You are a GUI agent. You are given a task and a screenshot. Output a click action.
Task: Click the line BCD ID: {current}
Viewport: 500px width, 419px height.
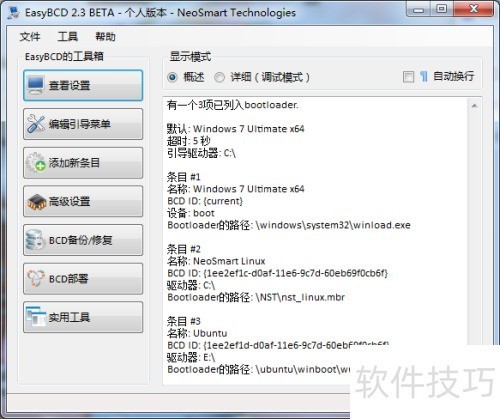coord(205,201)
